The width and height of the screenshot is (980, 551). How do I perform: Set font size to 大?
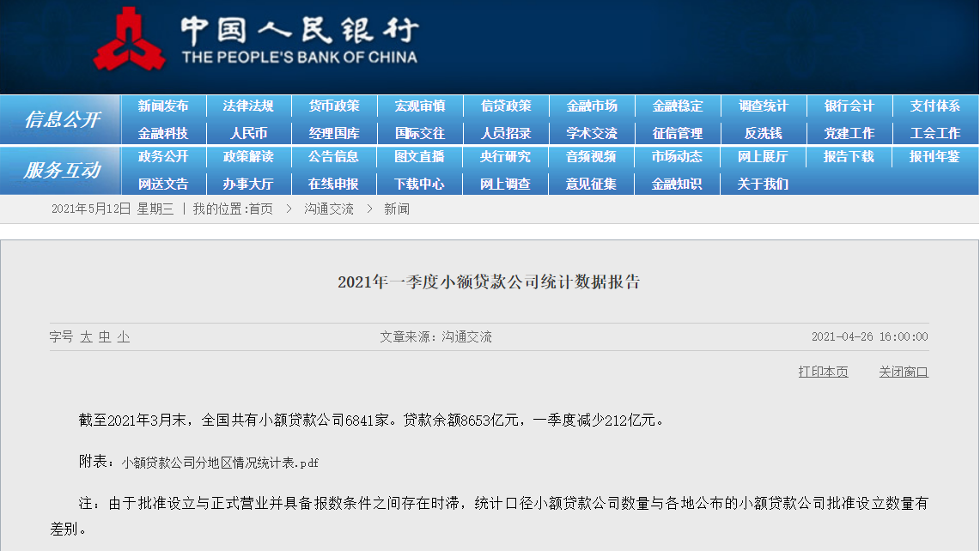[x=86, y=337]
